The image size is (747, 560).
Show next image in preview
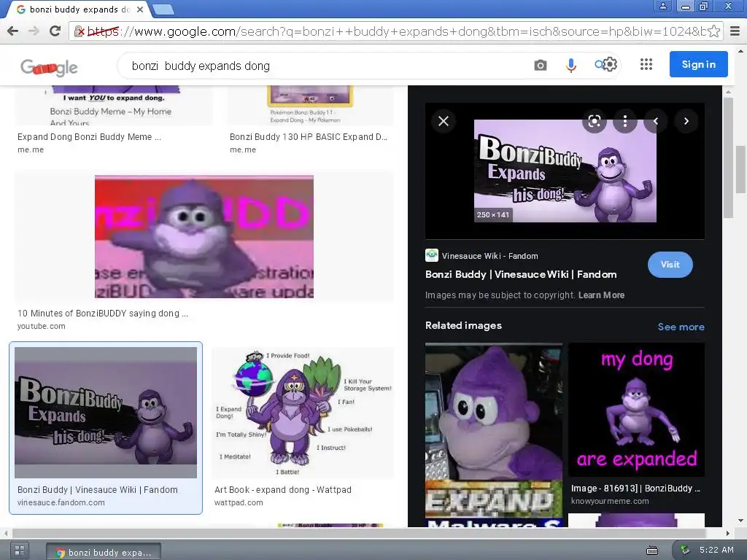686,122
